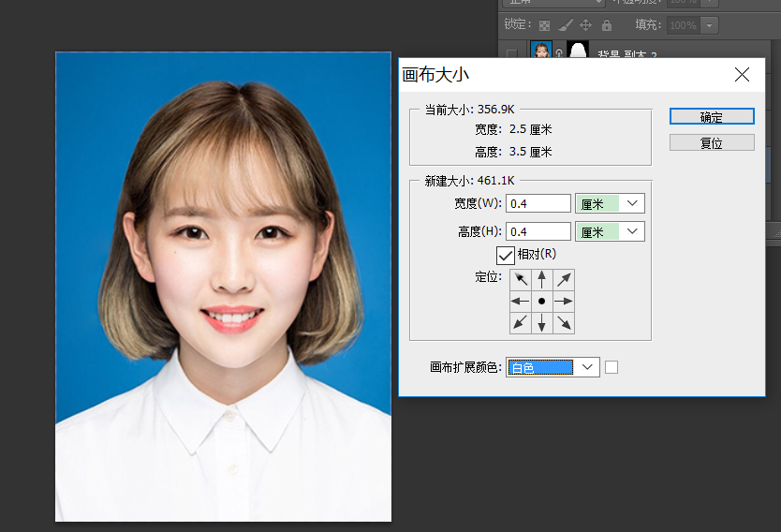Click the 确定 button

pyautogui.click(x=712, y=117)
